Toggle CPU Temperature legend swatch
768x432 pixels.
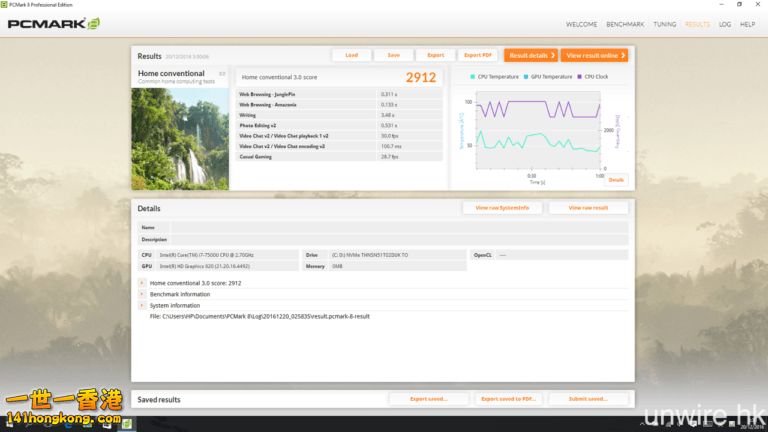472,77
